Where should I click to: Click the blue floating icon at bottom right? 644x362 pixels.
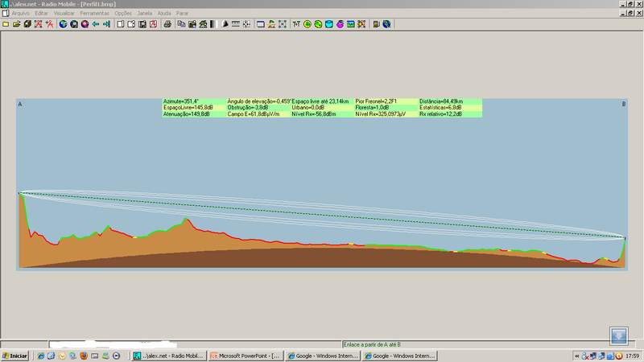(617, 335)
